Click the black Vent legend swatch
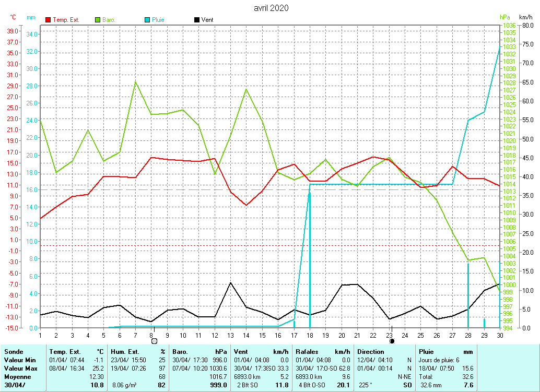The image size is (540, 392). click(196, 20)
